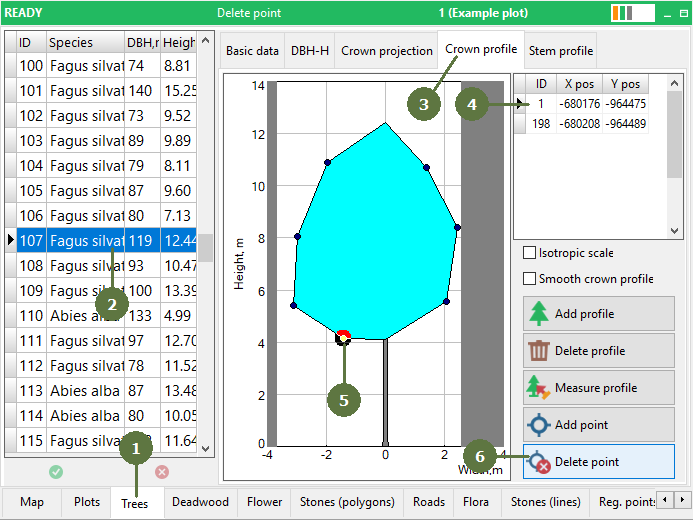Open the Plots bottom tab
The image size is (693, 520).
[87, 502]
